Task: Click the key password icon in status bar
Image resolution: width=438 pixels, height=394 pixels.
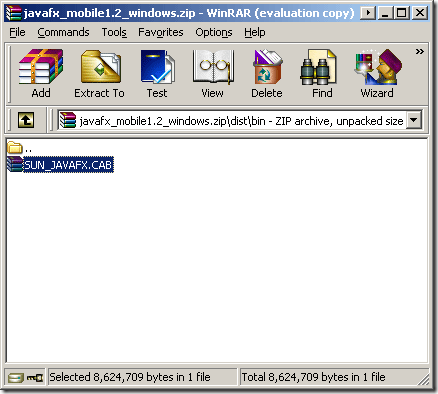Action: 35,378
